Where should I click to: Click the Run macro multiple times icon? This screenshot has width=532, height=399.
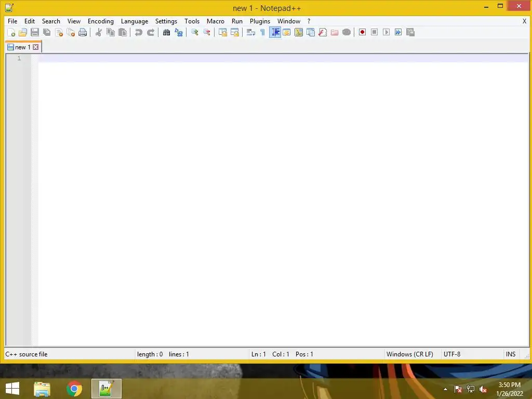(398, 32)
